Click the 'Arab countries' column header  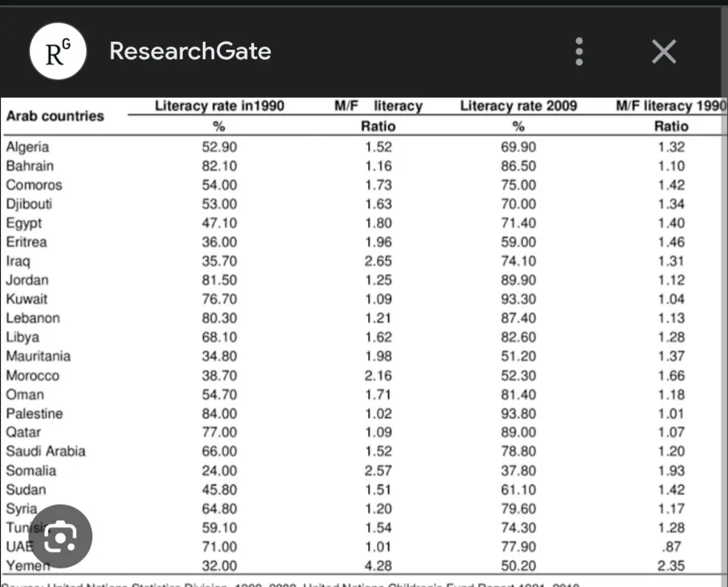(55, 116)
